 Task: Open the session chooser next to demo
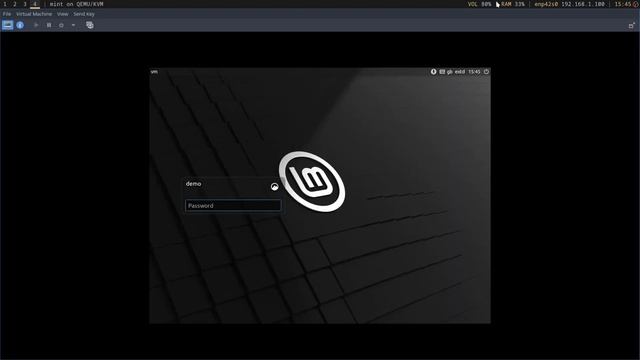click(x=275, y=187)
